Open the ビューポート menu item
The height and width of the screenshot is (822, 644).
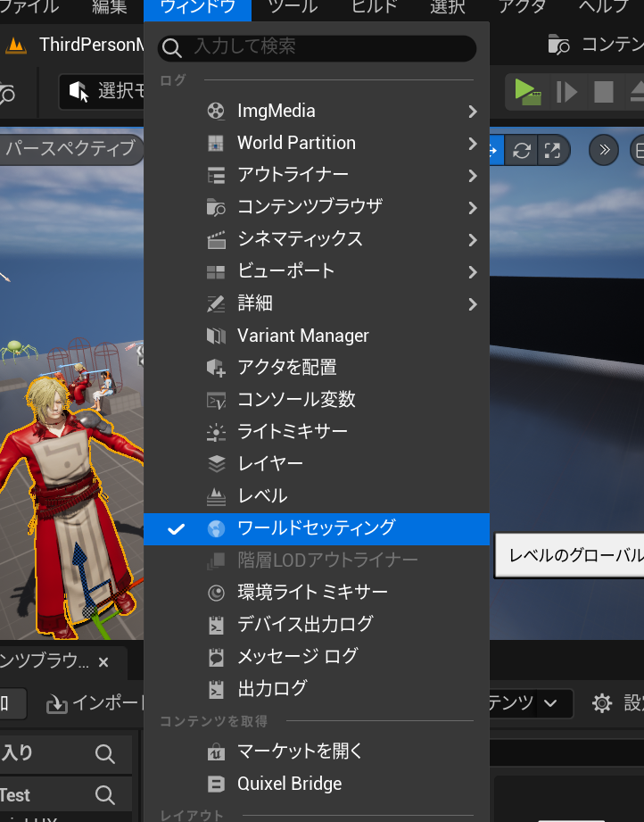[317, 271]
